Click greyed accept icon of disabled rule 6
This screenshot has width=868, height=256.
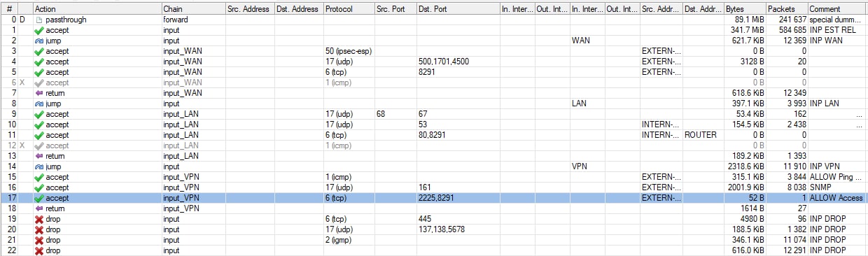[38, 83]
